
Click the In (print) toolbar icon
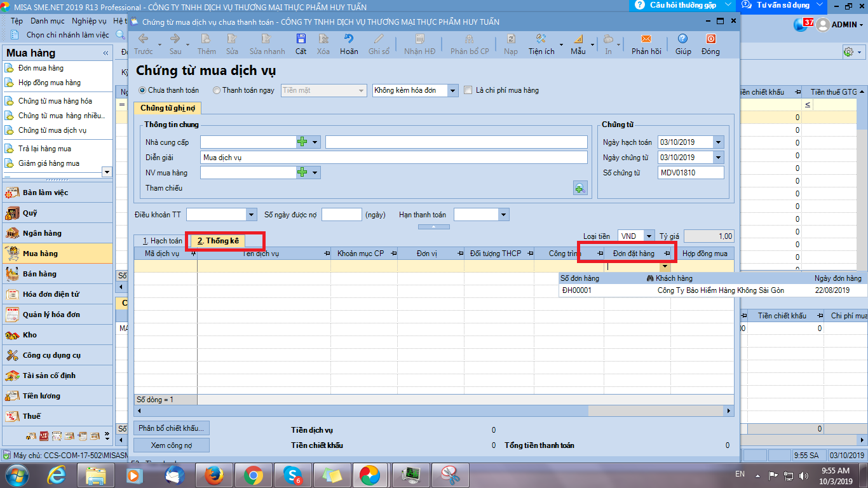pos(608,39)
